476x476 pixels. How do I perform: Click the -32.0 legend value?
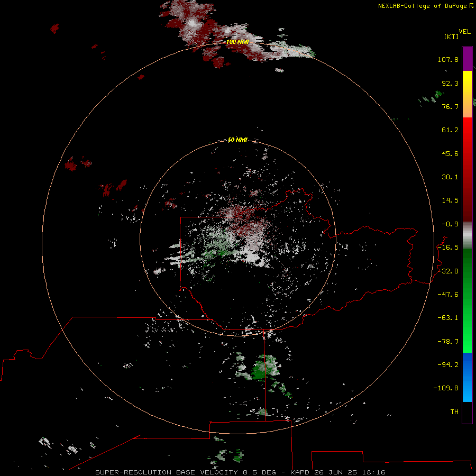(x=448, y=271)
